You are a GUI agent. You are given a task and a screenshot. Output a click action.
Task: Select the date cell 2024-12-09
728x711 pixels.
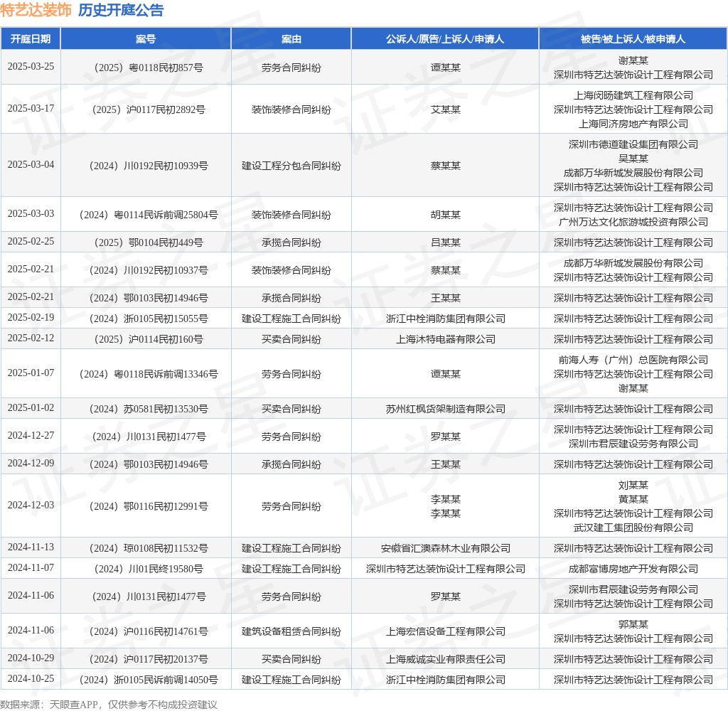click(x=31, y=464)
